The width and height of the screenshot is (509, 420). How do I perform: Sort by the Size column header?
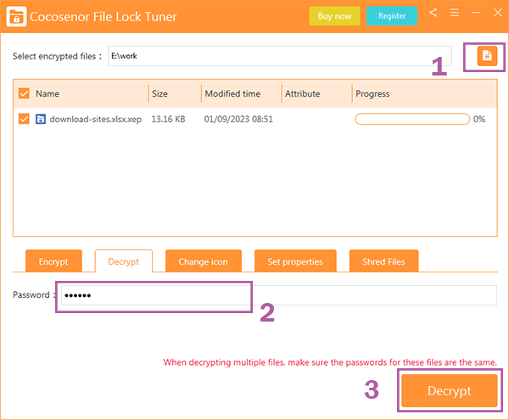click(x=159, y=94)
